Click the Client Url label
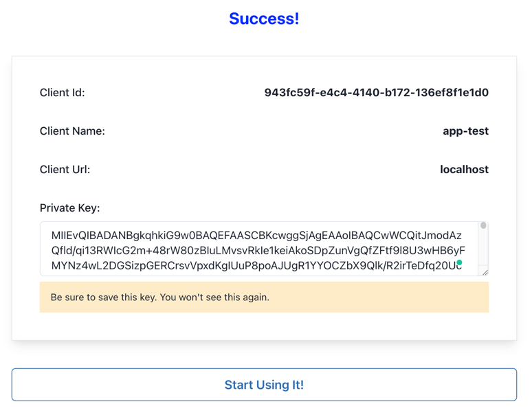This screenshot has width=532, height=415. click(65, 170)
